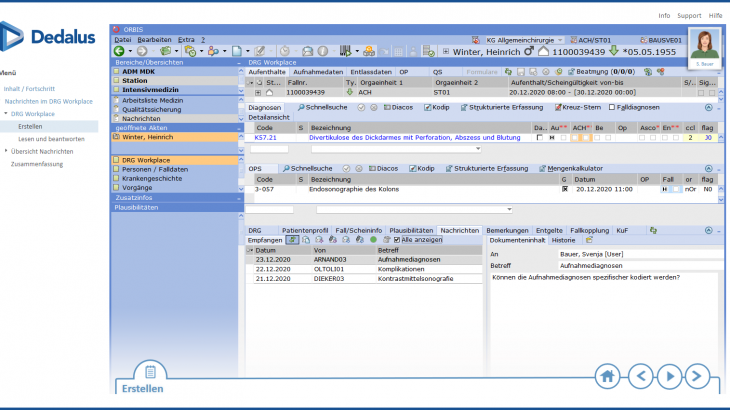730x410 pixels.
Task: Enable the Falldiagnosen checkbox
Action: point(613,107)
